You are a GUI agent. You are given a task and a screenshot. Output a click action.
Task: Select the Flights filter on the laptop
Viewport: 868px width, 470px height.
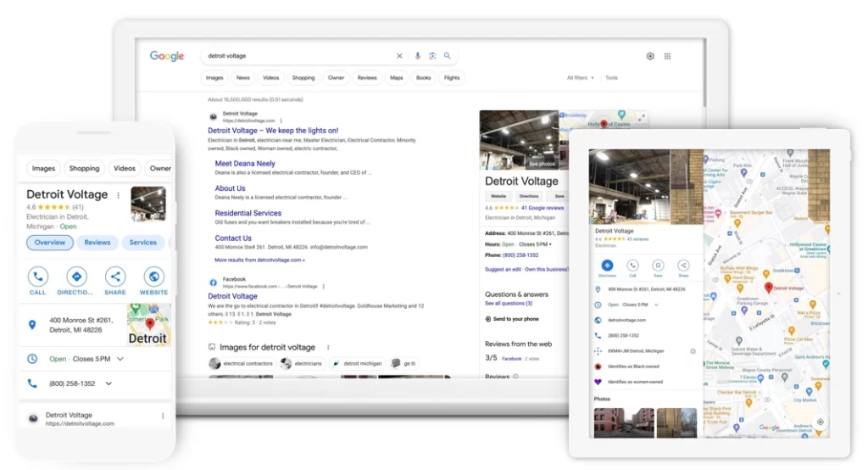[x=452, y=77]
